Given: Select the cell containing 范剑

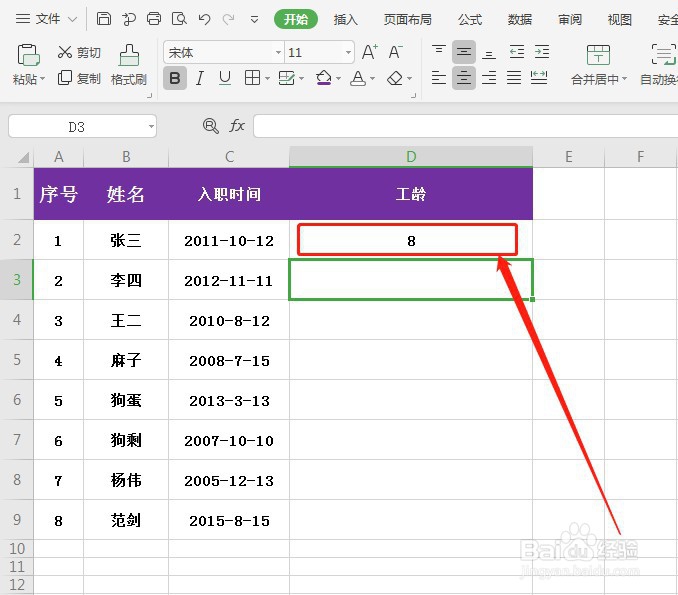Looking at the screenshot, I should (126, 520).
